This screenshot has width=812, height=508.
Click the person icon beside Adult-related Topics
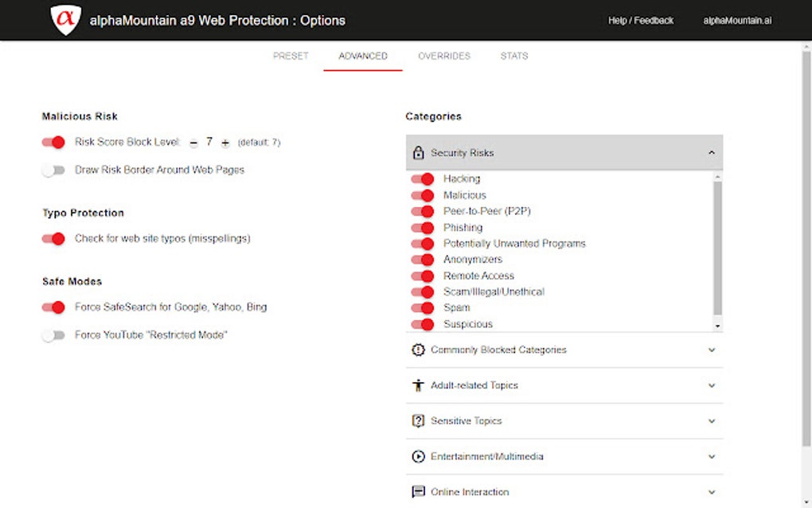(417, 385)
